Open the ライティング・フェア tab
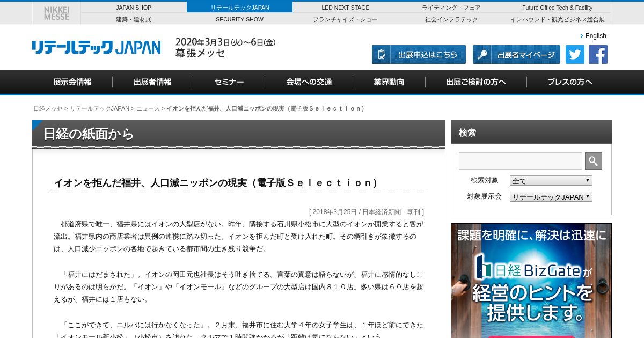This screenshot has height=338, width=644. coord(451,8)
